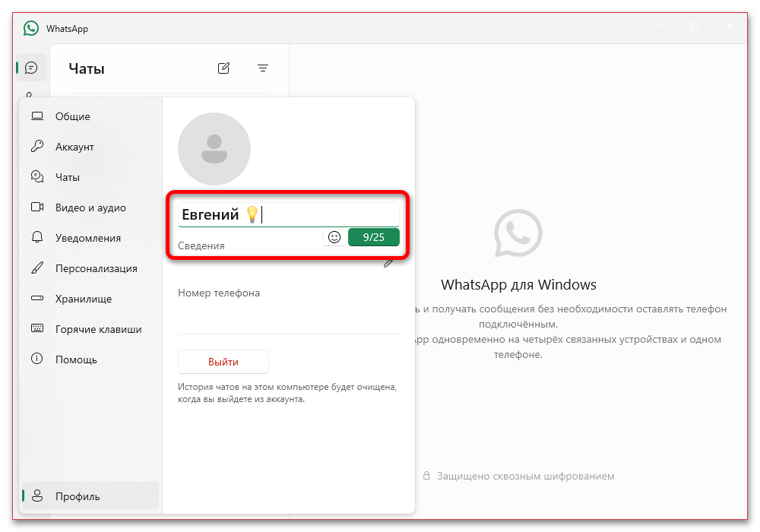This screenshot has height=532, width=760.
Task: Click the Сведения label
Action: click(x=201, y=245)
